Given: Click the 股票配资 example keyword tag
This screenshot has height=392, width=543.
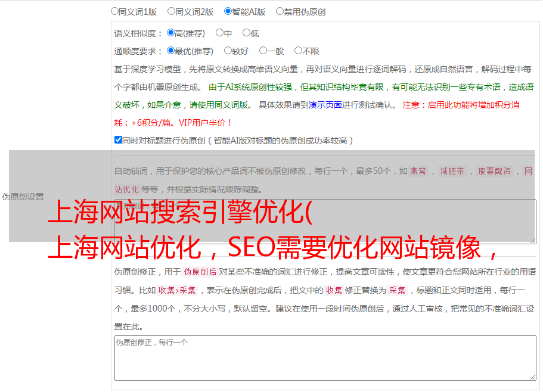Looking at the screenshot, I should click(495, 171).
